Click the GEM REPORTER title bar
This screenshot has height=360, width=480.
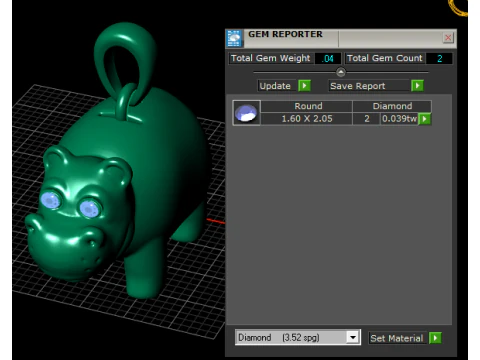tap(341, 38)
